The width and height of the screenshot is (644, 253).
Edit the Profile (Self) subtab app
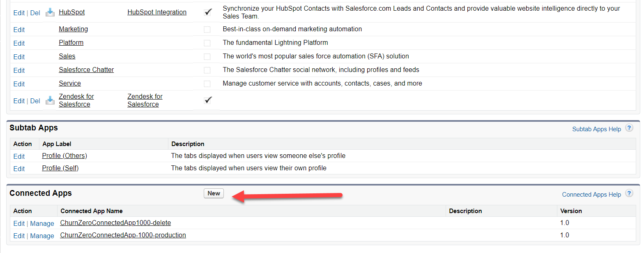coord(19,169)
